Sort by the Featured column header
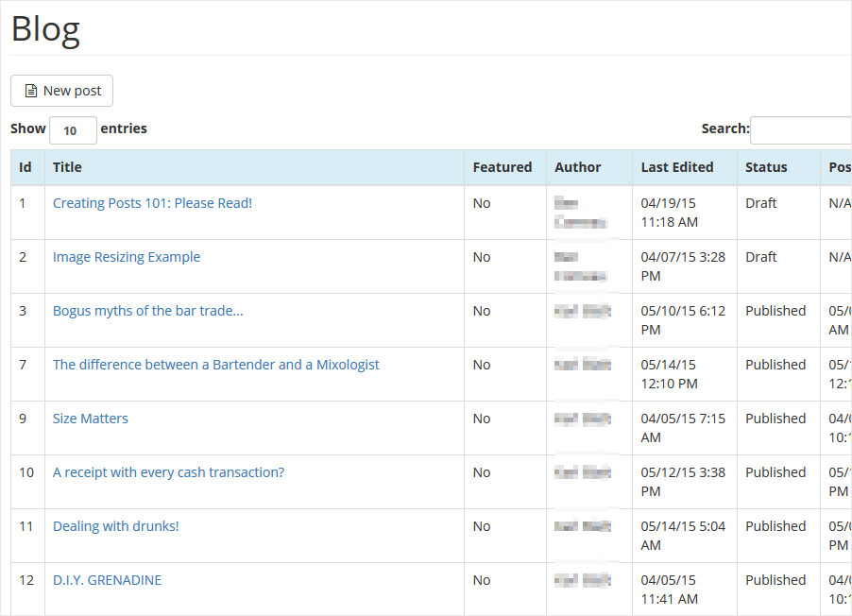 [x=502, y=167]
